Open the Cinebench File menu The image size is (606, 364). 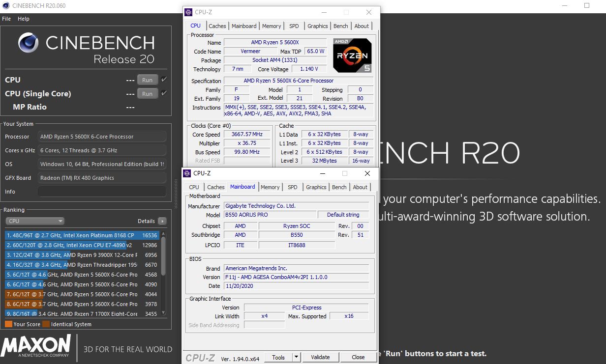(6, 19)
